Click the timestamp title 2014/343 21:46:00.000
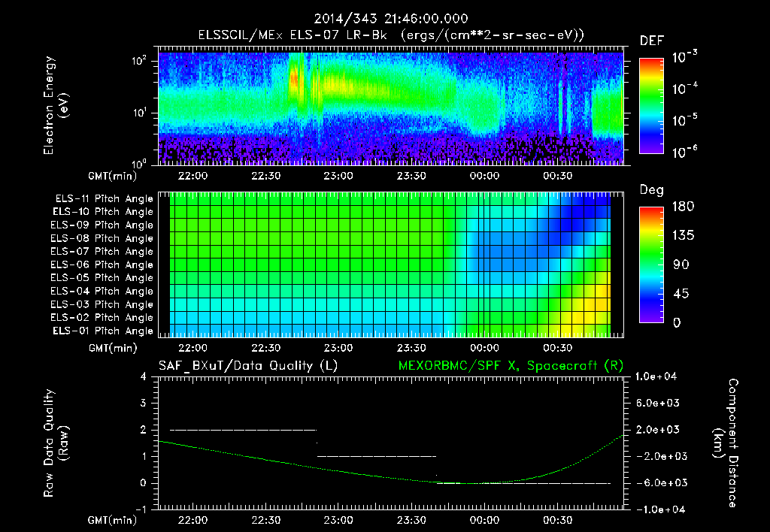The image size is (770, 532). pos(391,19)
